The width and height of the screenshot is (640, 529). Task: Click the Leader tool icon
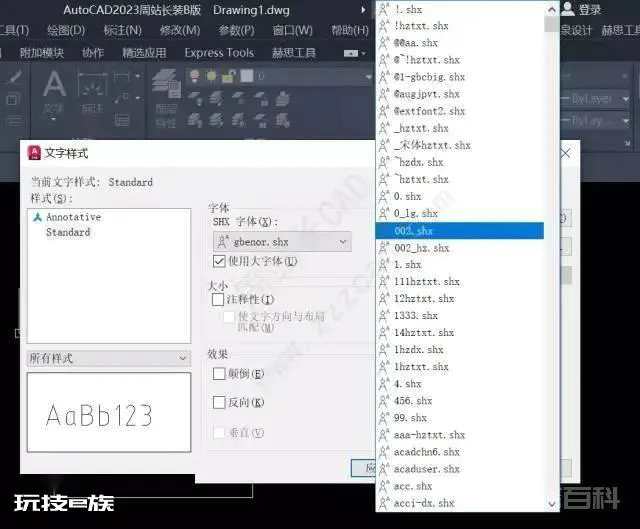(121, 98)
